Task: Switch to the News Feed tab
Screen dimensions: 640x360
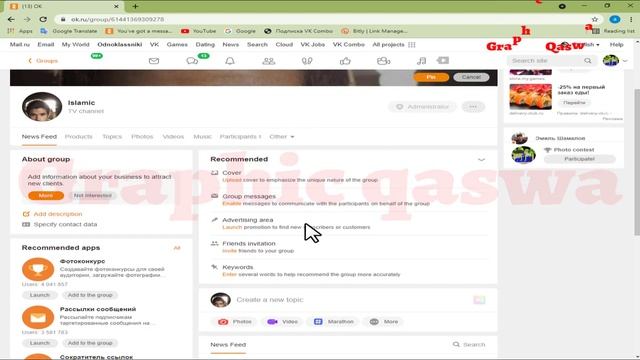Action: click(x=39, y=137)
